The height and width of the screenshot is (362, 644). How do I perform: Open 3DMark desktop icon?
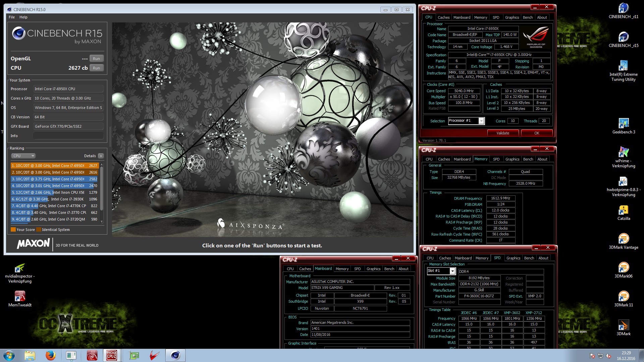(x=623, y=327)
